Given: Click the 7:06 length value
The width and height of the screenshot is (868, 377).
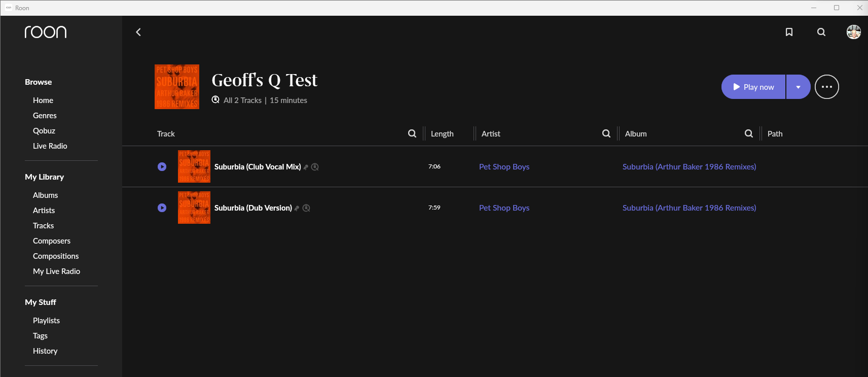Looking at the screenshot, I should click(x=435, y=166).
